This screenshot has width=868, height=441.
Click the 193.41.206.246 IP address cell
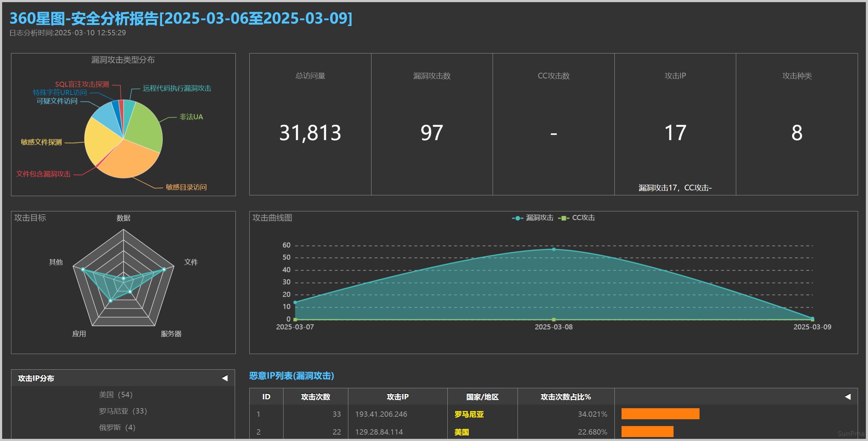381,414
